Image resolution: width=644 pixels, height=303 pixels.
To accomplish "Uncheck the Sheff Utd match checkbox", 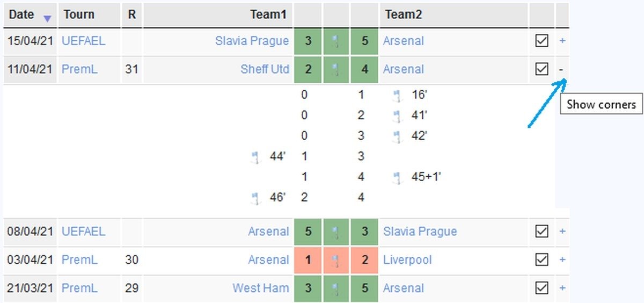I will [542, 69].
